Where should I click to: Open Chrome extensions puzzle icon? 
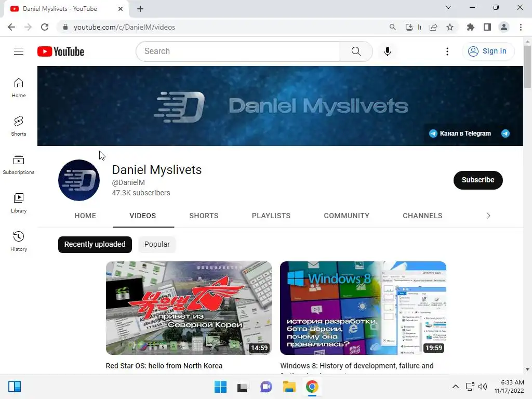pos(471,27)
